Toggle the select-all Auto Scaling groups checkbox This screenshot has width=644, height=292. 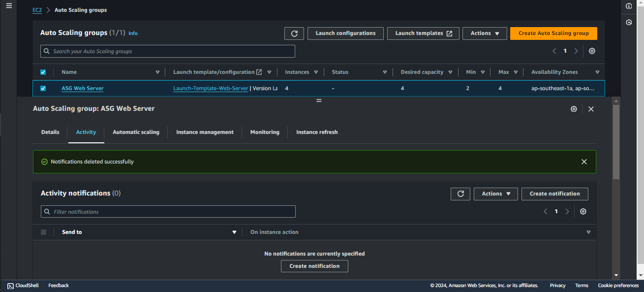pyautogui.click(x=43, y=72)
